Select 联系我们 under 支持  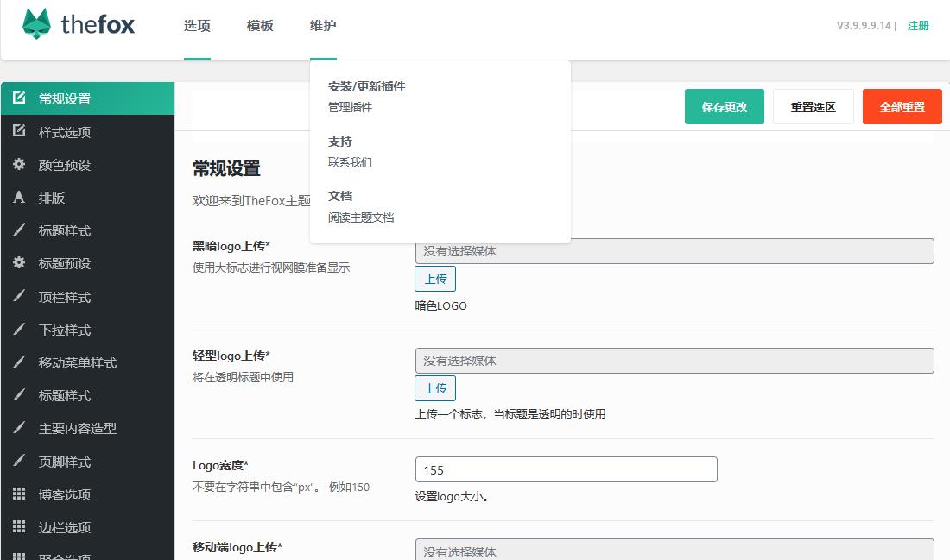pyautogui.click(x=350, y=162)
